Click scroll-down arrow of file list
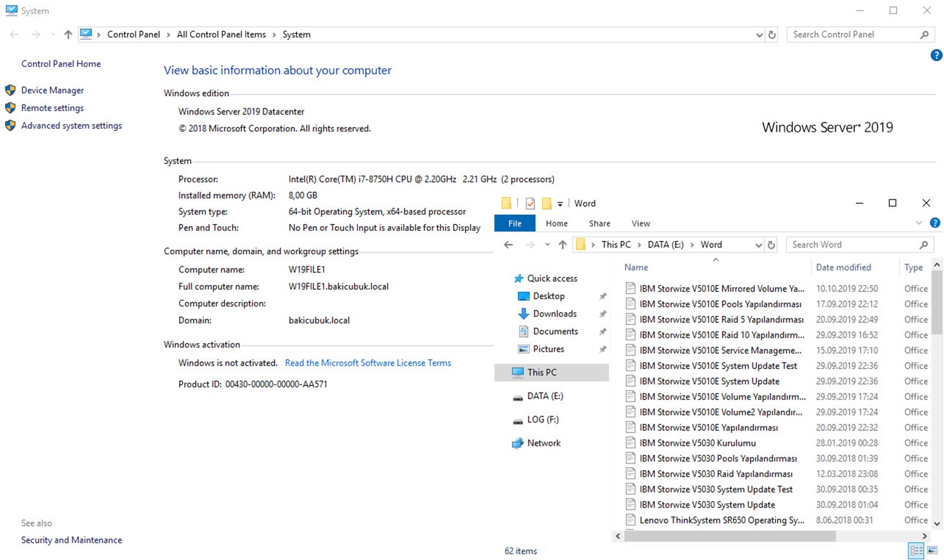The width and height of the screenshot is (944, 560). pyautogui.click(x=937, y=524)
